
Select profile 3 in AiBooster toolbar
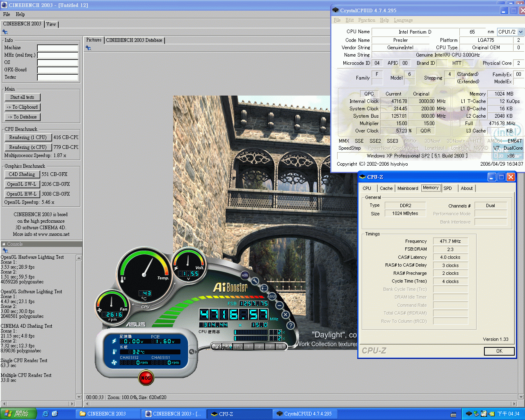(x=269, y=347)
